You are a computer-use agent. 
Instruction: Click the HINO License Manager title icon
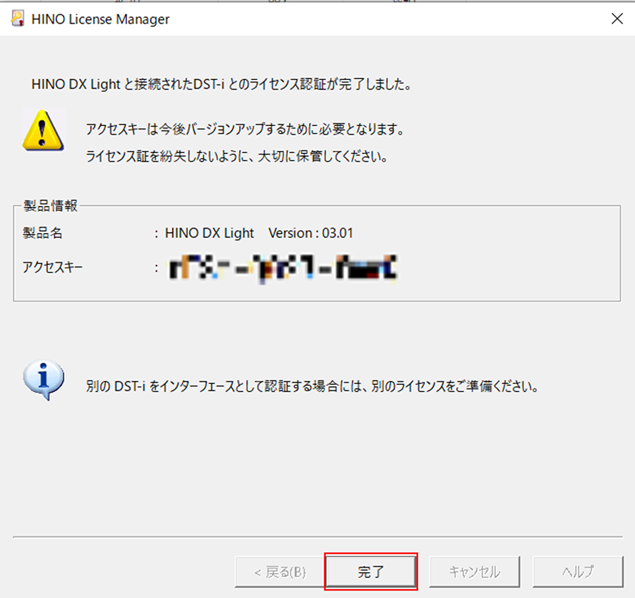pos(18,19)
